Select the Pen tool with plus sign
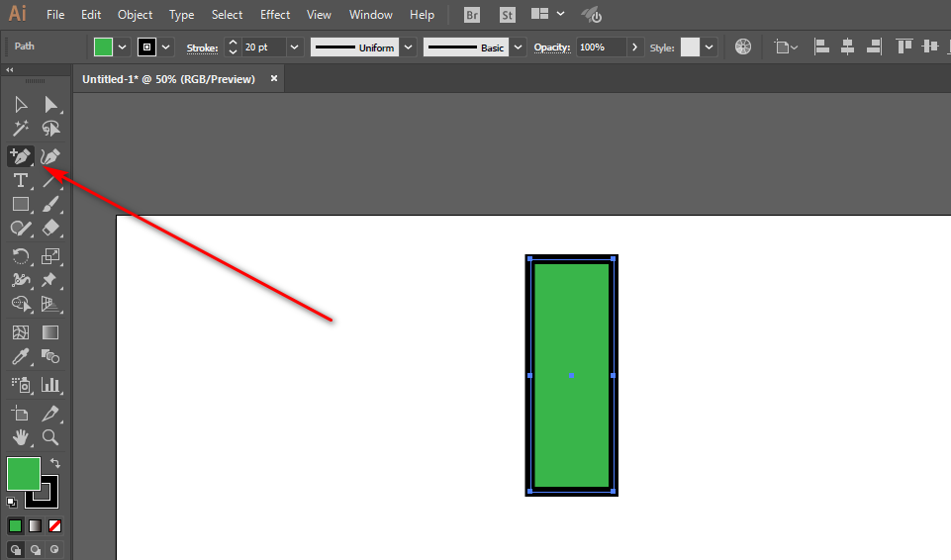 click(21, 156)
